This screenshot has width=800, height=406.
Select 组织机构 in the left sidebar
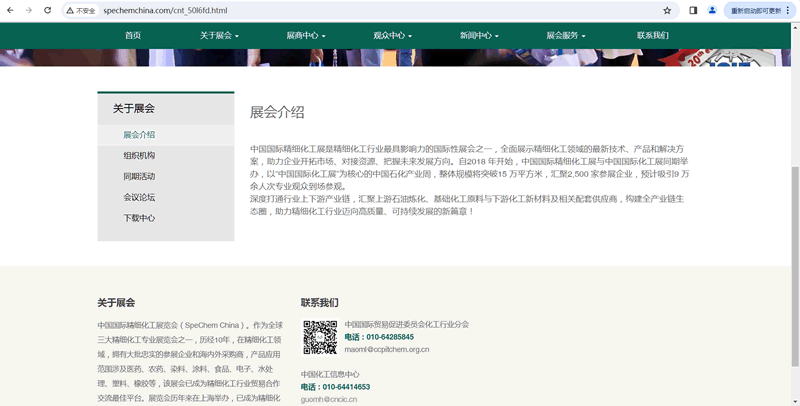click(x=139, y=155)
